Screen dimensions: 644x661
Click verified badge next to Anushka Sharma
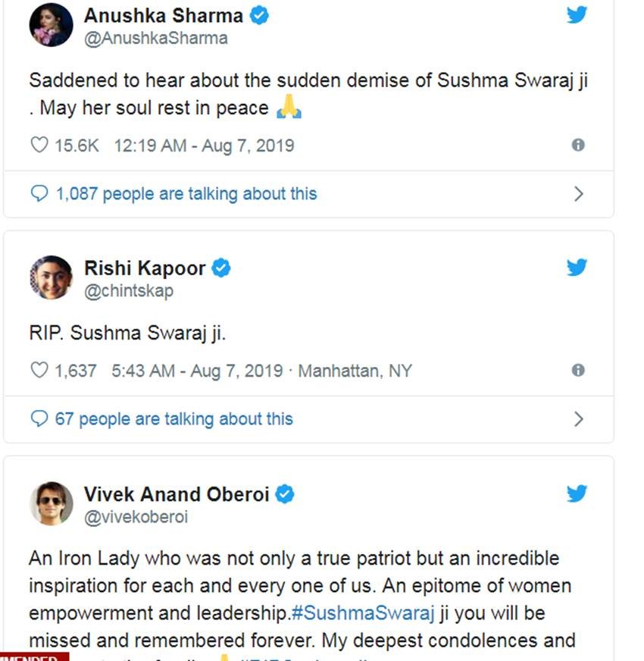tap(259, 16)
